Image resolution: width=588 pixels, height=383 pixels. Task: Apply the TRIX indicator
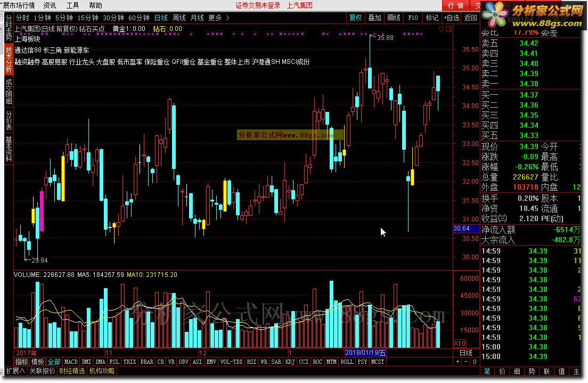(x=129, y=362)
